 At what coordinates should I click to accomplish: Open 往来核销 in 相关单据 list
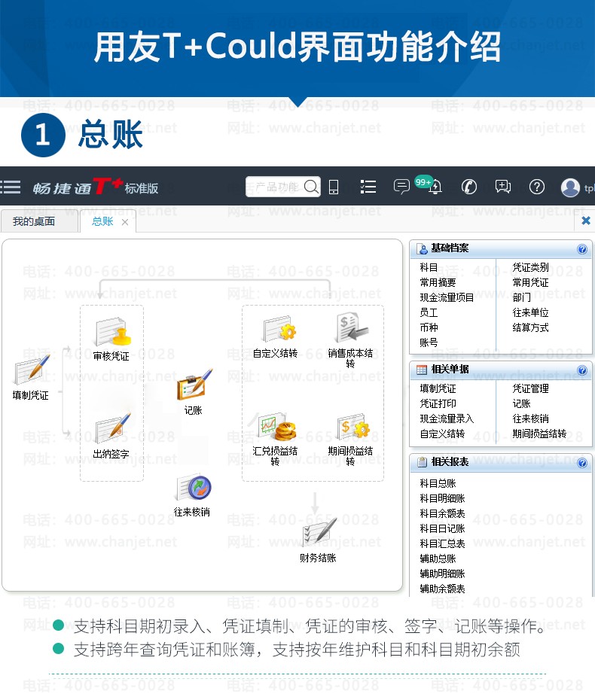pyautogui.click(x=530, y=418)
